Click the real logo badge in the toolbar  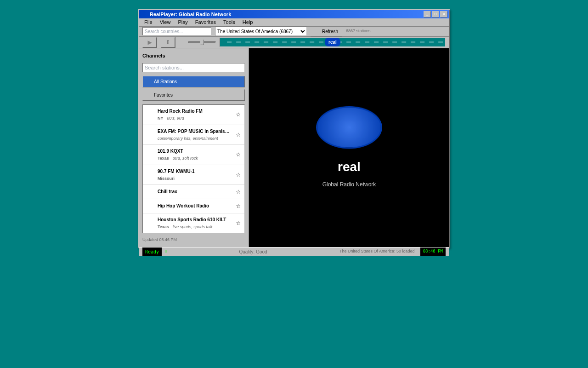(x=332, y=42)
